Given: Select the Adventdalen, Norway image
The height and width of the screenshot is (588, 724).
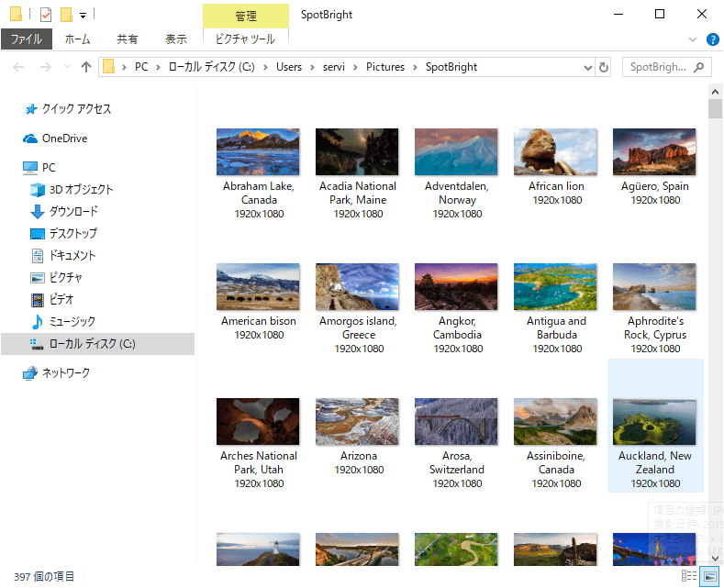Looking at the screenshot, I should click(x=456, y=152).
